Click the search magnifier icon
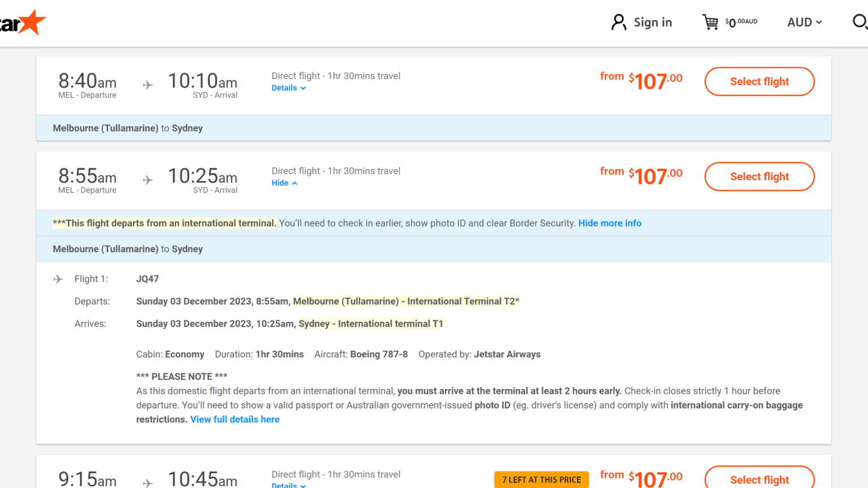The width and height of the screenshot is (868, 488). (x=859, y=22)
